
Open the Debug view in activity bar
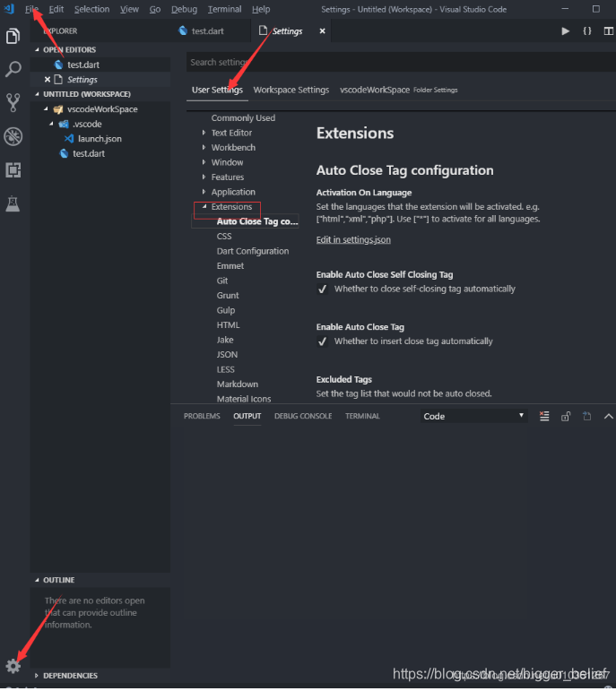point(13,136)
